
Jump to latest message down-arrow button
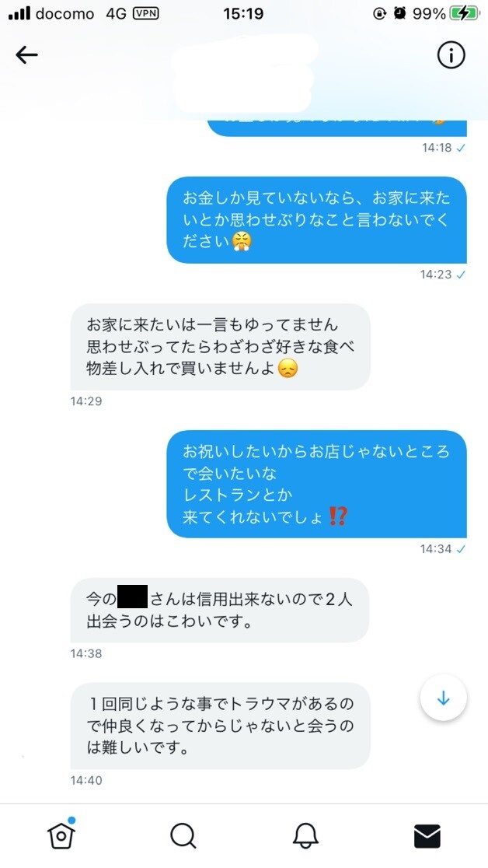click(x=443, y=698)
